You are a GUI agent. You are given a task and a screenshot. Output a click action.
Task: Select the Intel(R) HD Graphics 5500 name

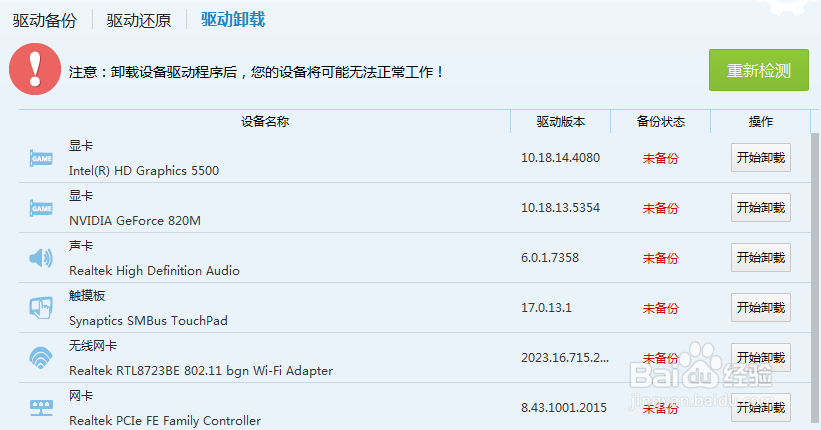(144, 171)
